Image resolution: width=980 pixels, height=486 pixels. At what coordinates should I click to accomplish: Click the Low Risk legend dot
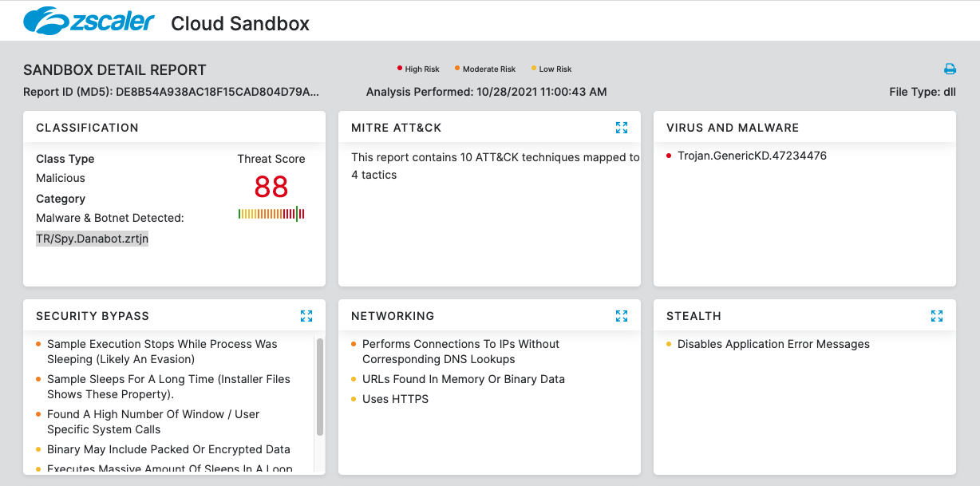534,69
